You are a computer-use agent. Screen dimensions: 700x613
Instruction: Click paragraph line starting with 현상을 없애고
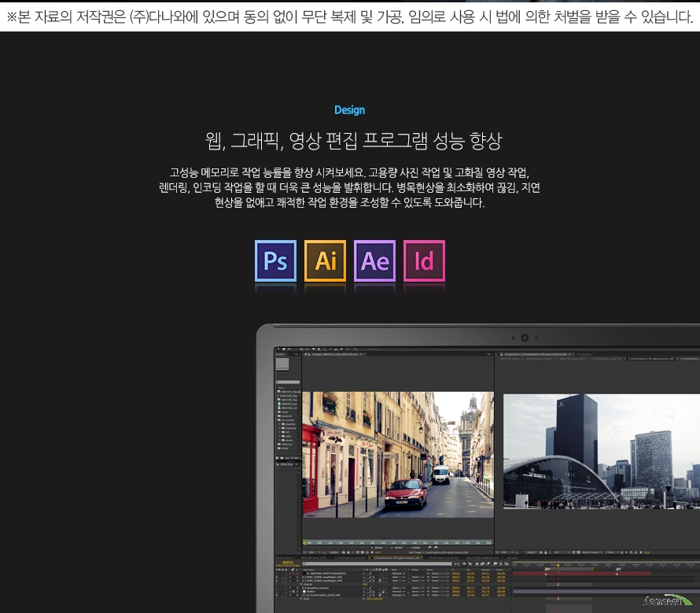point(349,202)
